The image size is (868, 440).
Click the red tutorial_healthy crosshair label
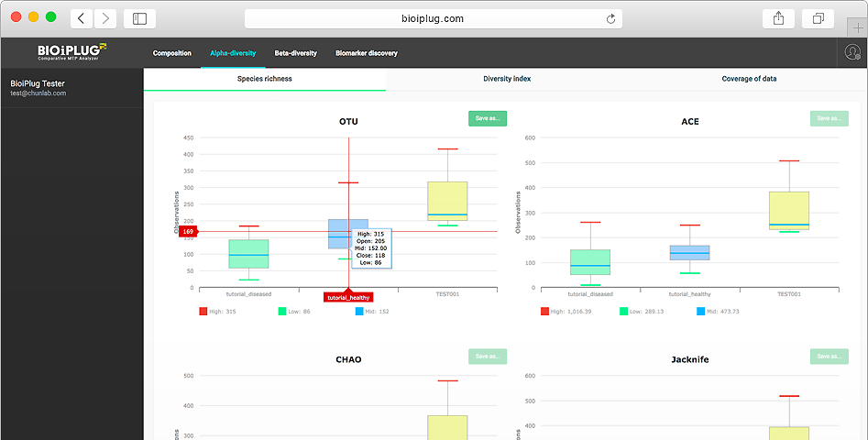coord(348,298)
